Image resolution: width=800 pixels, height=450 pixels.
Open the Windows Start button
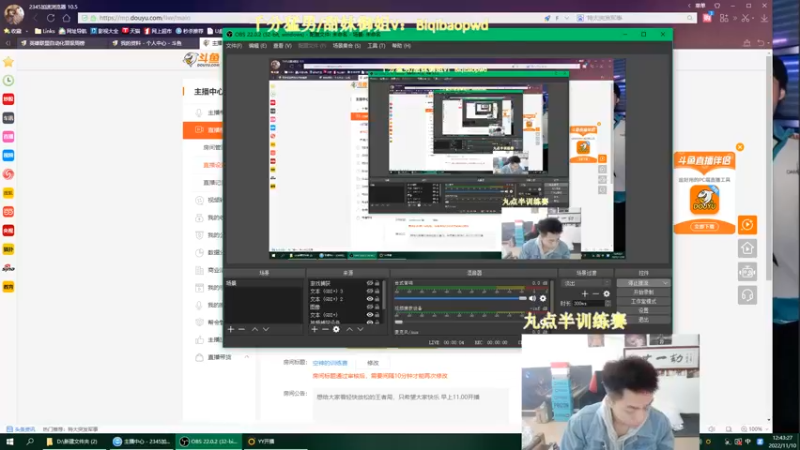9,441
